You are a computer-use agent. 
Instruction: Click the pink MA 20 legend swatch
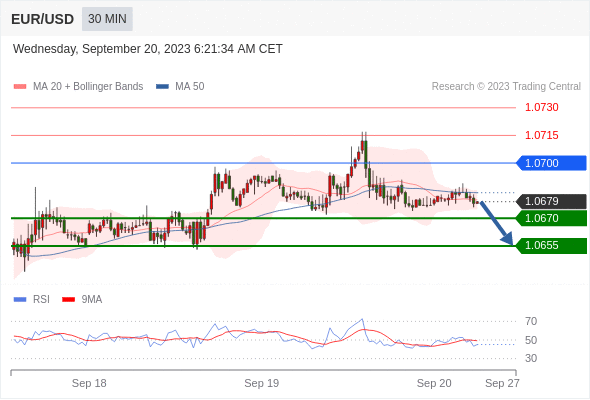click(20, 87)
